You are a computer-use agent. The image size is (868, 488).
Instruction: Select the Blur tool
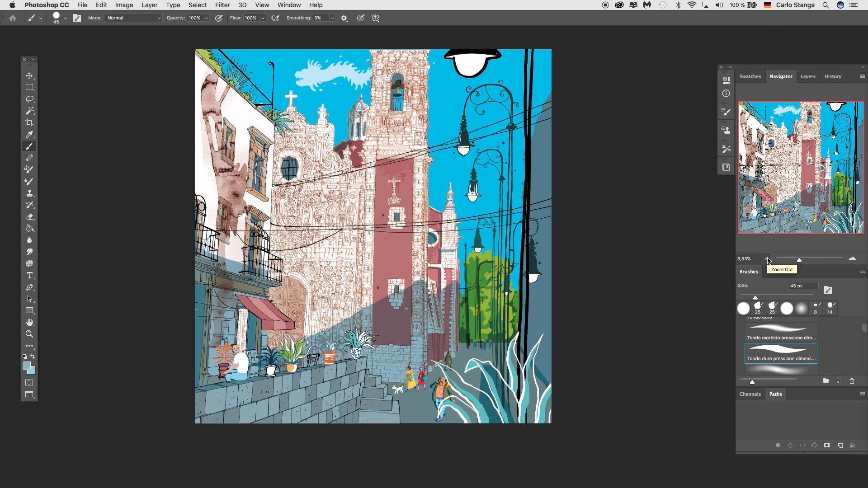pos(29,240)
